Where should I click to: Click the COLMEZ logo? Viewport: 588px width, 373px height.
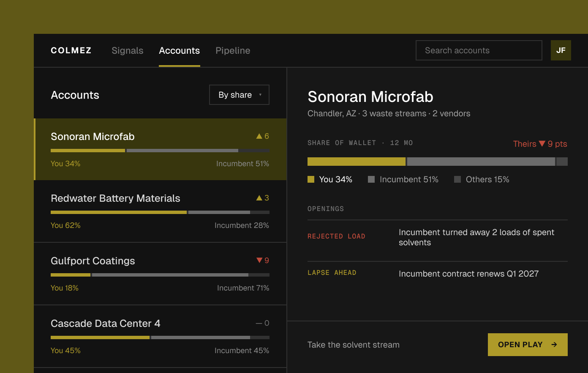pyautogui.click(x=71, y=50)
